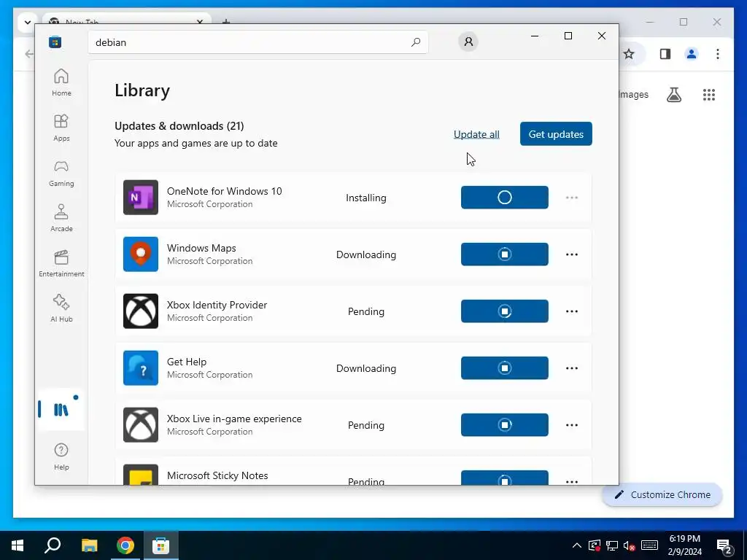Click the Xbox Identity Provider app title
The height and width of the screenshot is (560, 747).
coord(217,305)
